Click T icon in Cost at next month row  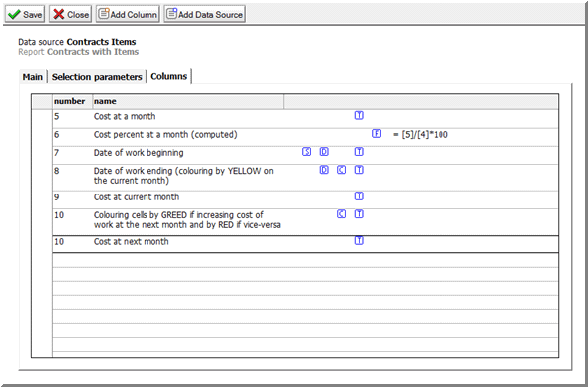[x=359, y=241]
